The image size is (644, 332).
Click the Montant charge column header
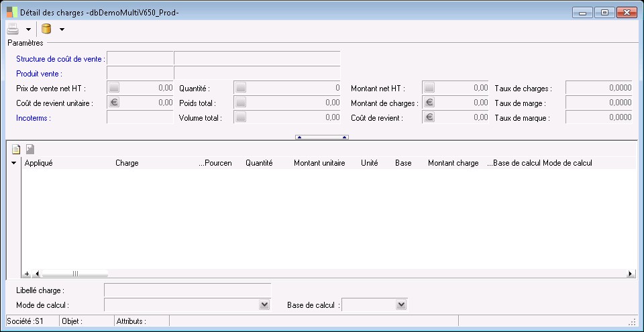pyautogui.click(x=453, y=163)
